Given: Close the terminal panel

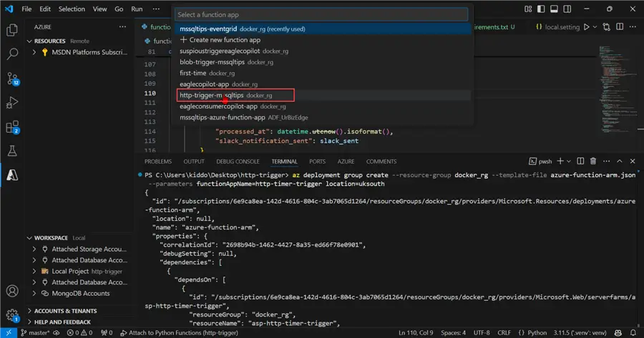Looking at the screenshot, I should coord(633,161).
